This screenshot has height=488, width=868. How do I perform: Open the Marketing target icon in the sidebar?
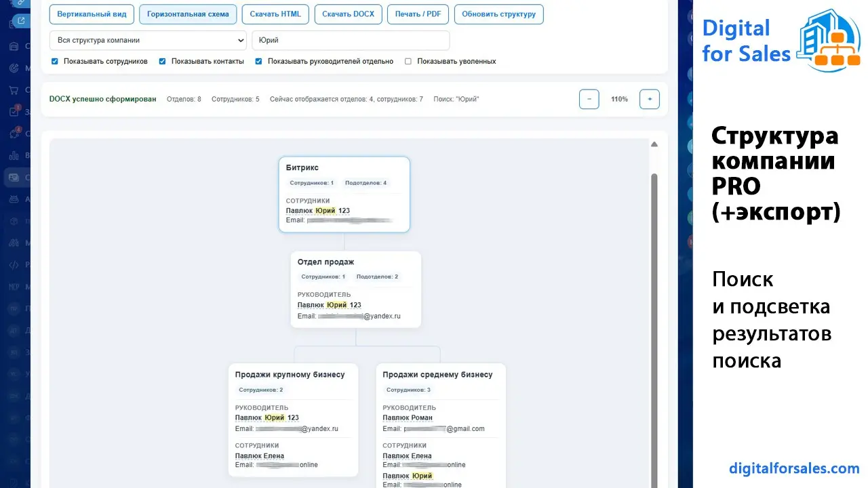pyautogui.click(x=15, y=69)
